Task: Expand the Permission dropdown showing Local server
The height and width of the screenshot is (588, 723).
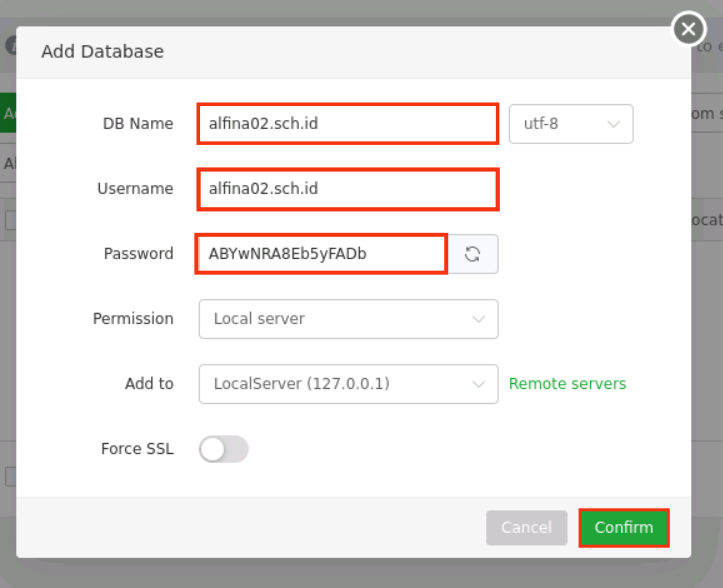Action: click(x=348, y=319)
